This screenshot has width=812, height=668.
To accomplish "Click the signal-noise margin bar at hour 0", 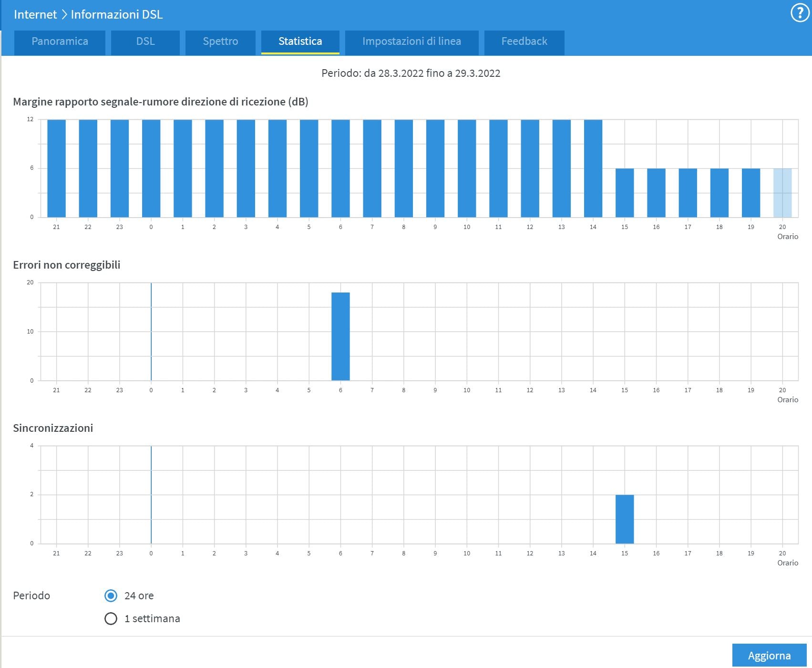I will [x=151, y=168].
